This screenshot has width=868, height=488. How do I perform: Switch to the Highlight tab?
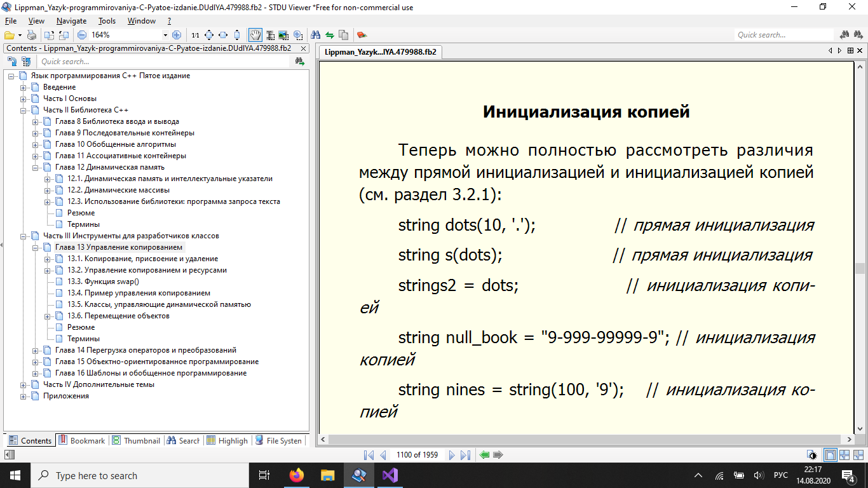tap(227, 440)
